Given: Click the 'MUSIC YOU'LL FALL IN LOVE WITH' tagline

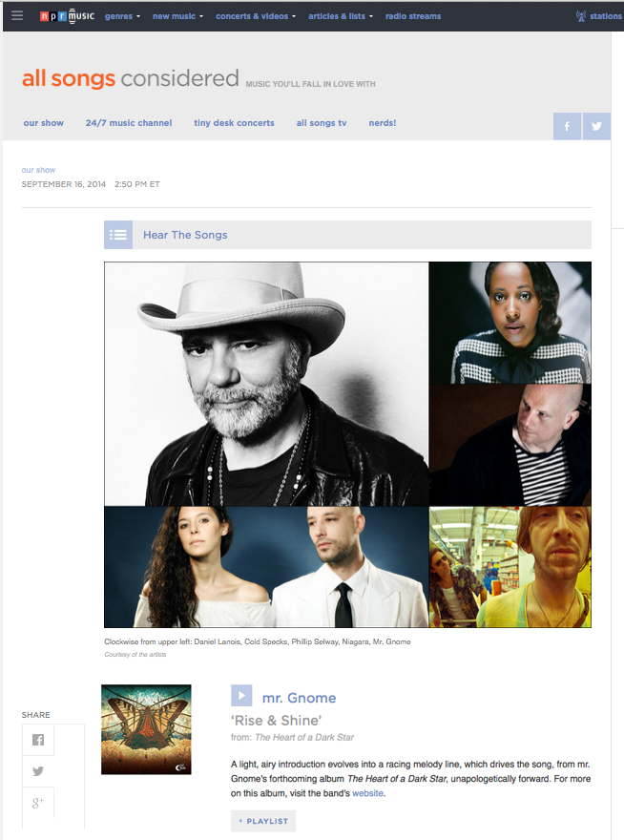Looking at the screenshot, I should coord(311,84).
